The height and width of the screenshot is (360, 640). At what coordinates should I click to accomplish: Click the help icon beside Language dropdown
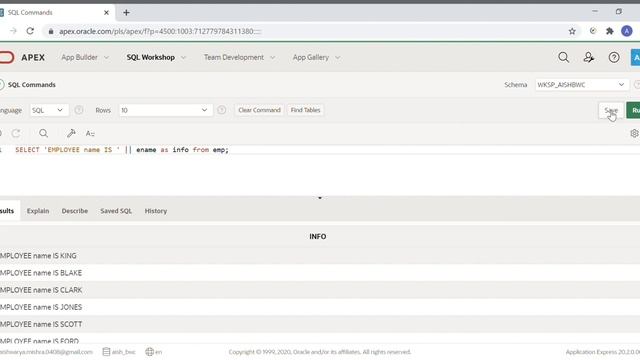79,110
